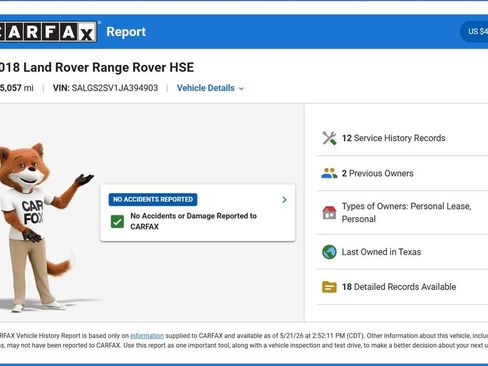The height and width of the screenshot is (366, 488).
Task: Select 2 Previous Owners text
Action: 378,173
